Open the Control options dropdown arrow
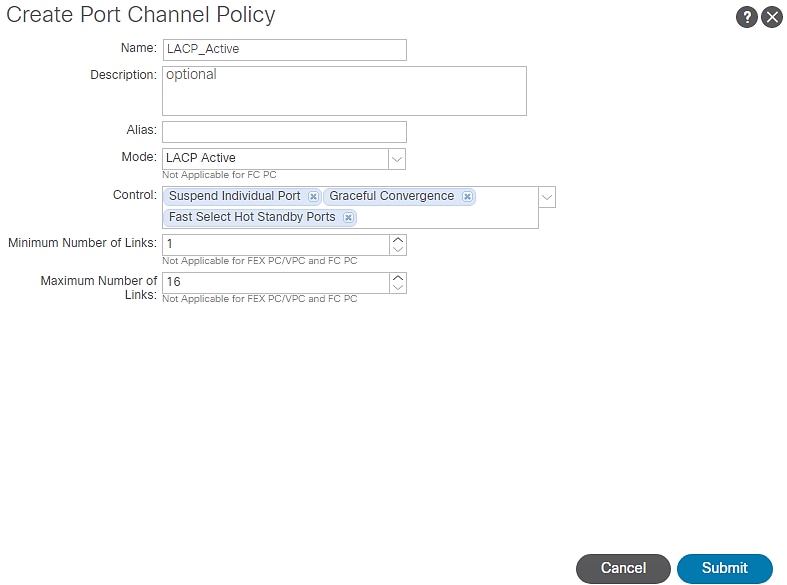787x585 pixels. coord(547,197)
